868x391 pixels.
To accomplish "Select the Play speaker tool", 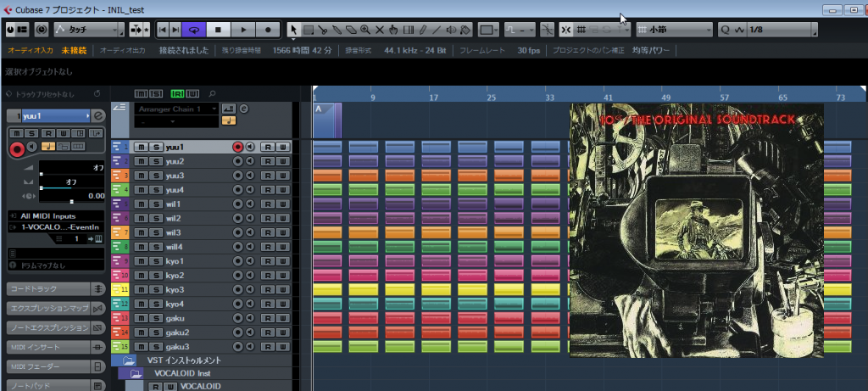I will click(x=451, y=30).
